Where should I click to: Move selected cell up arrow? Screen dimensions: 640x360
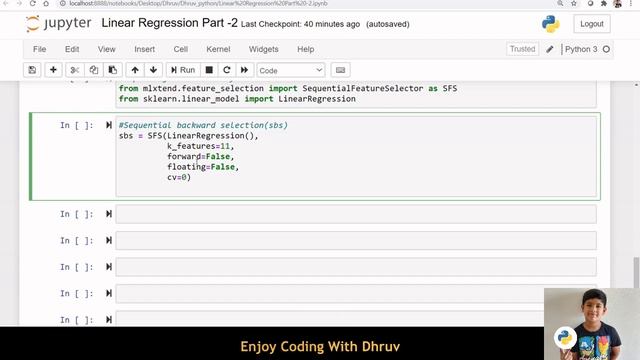click(135, 70)
